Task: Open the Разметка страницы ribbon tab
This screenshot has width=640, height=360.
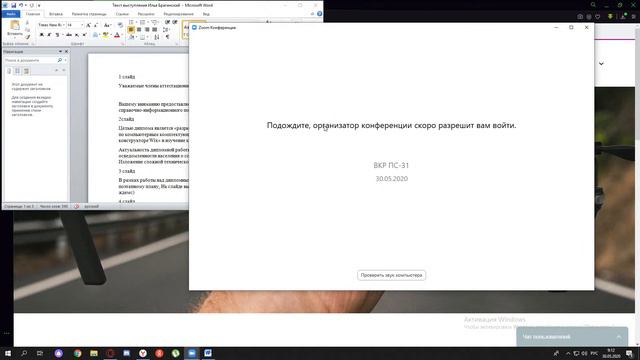Action: point(89,14)
